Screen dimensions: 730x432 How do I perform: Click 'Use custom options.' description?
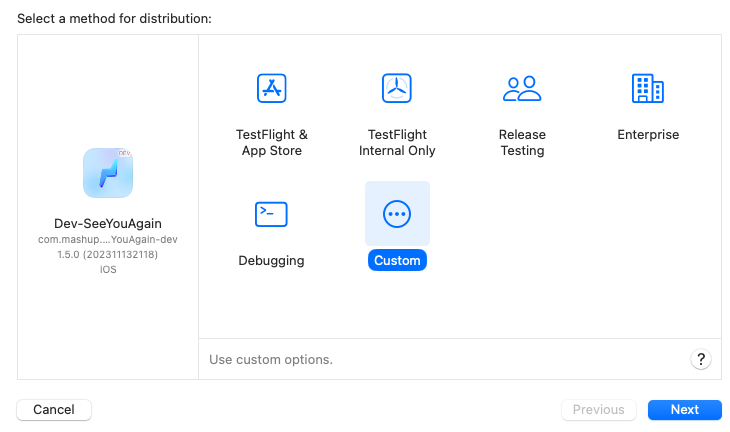pos(271,359)
